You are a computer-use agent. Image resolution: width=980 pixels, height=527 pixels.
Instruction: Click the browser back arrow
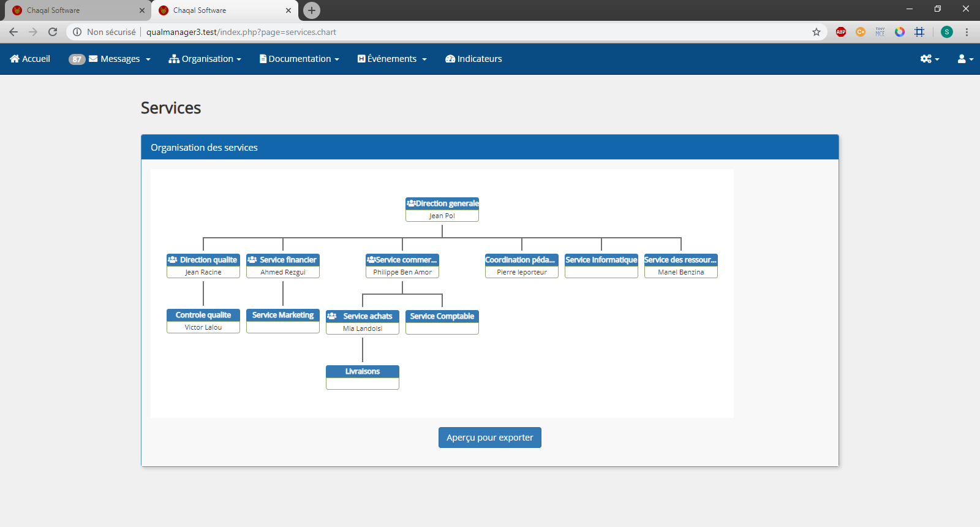(x=13, y=32)
